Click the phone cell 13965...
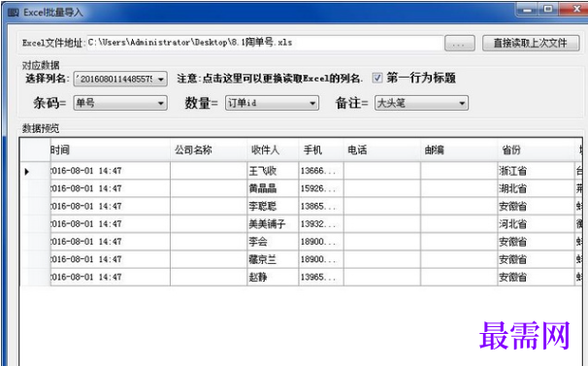The height and width of the screenshot is (366, 588). [x=321, y=277]
